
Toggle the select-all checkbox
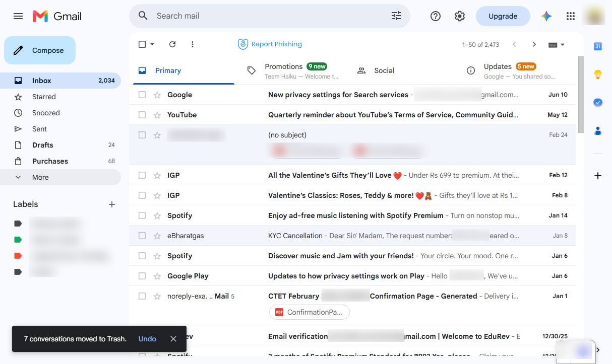tap(142, 44)
